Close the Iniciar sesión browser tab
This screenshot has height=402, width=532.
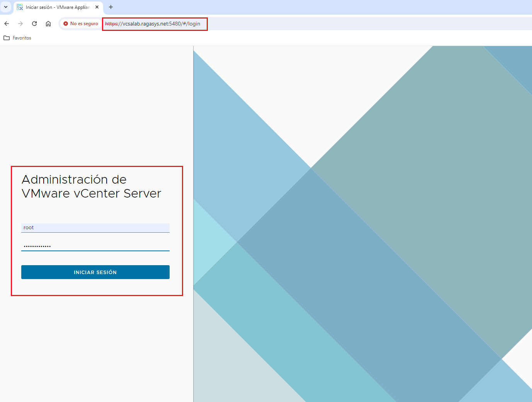pos(97,7)
